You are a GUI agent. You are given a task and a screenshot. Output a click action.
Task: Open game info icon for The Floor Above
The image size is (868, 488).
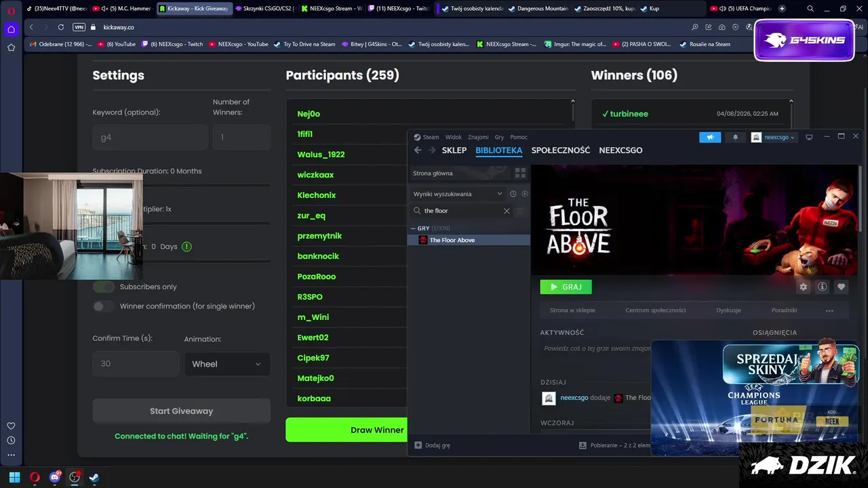823,287
